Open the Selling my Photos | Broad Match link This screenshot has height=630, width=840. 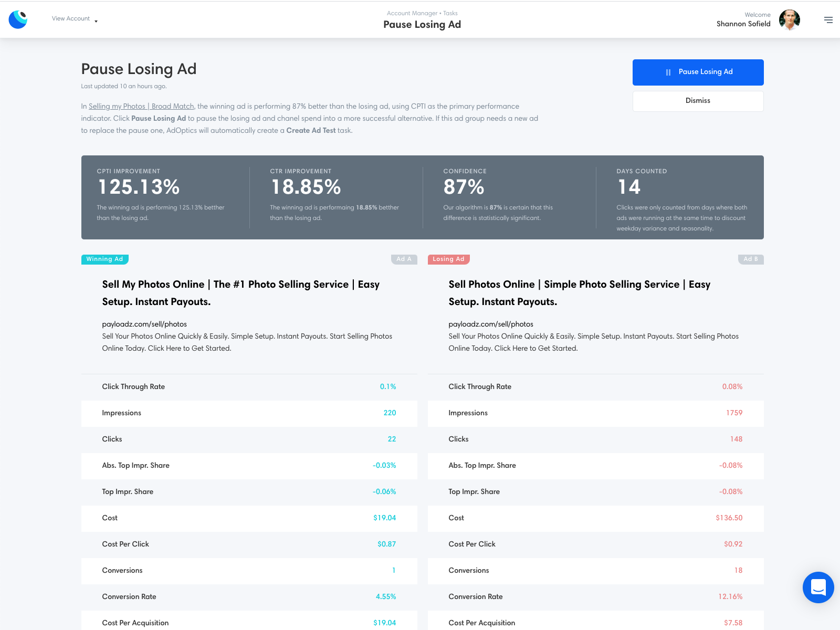click(141, 106)
